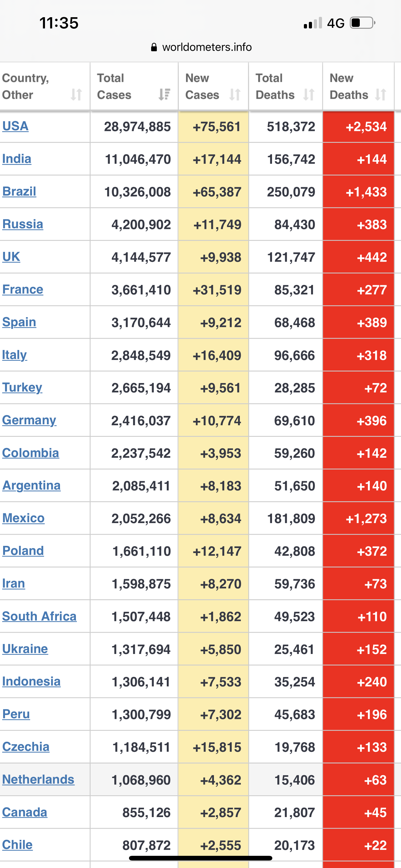Open the Netherlands link

38,779
